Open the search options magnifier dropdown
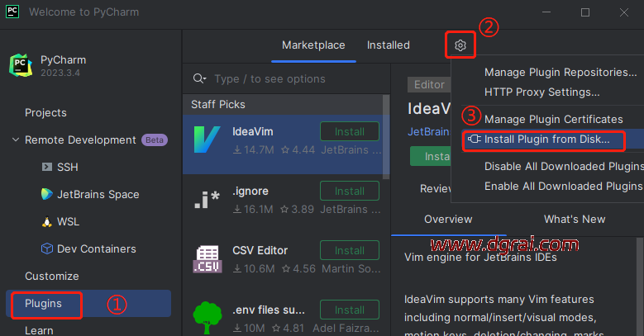Viewport: 644px width, 336px height. click(199, 78)
